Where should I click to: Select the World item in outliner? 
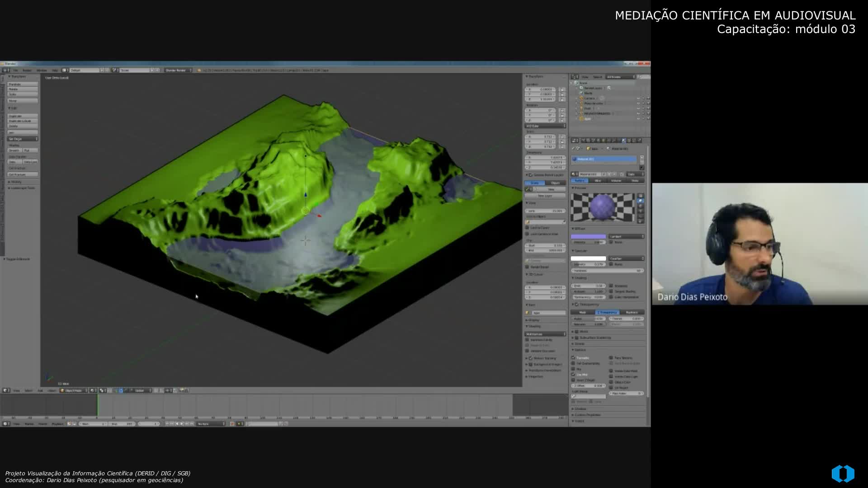pos(588,93)
